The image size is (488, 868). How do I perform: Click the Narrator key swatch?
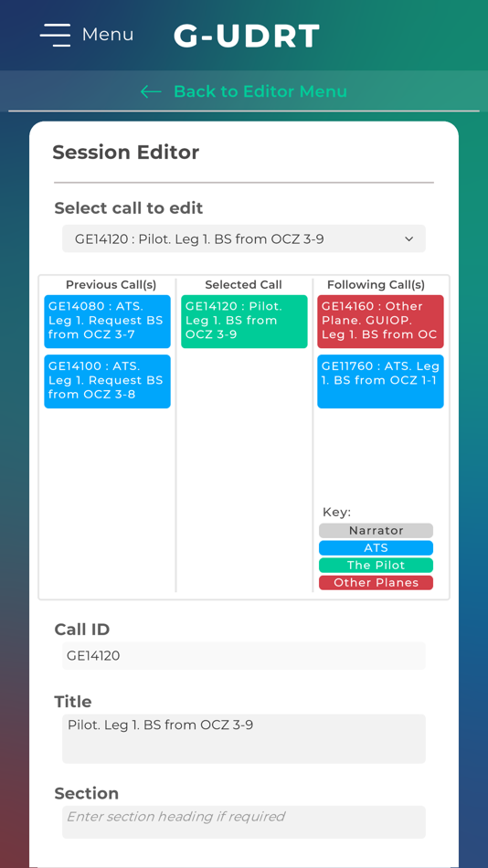coord(377,531)
